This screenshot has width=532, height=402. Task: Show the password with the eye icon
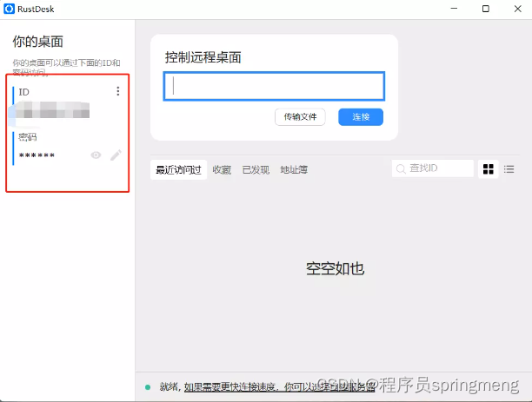coord(96,155)
